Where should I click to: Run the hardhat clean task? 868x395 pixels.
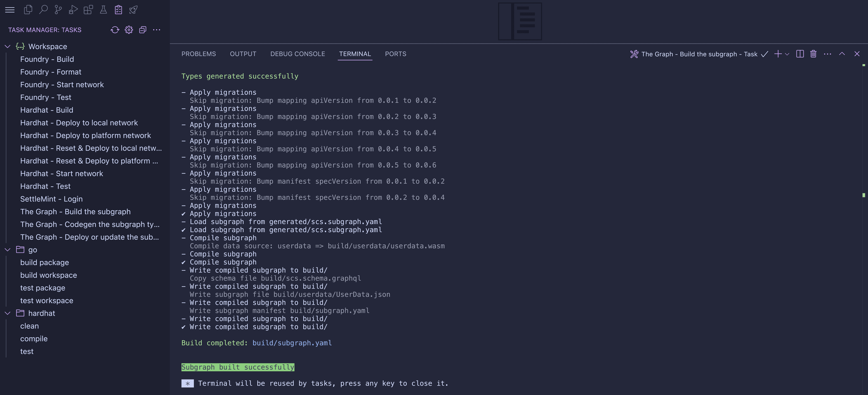pyautogui.click(x=29, y=326)
